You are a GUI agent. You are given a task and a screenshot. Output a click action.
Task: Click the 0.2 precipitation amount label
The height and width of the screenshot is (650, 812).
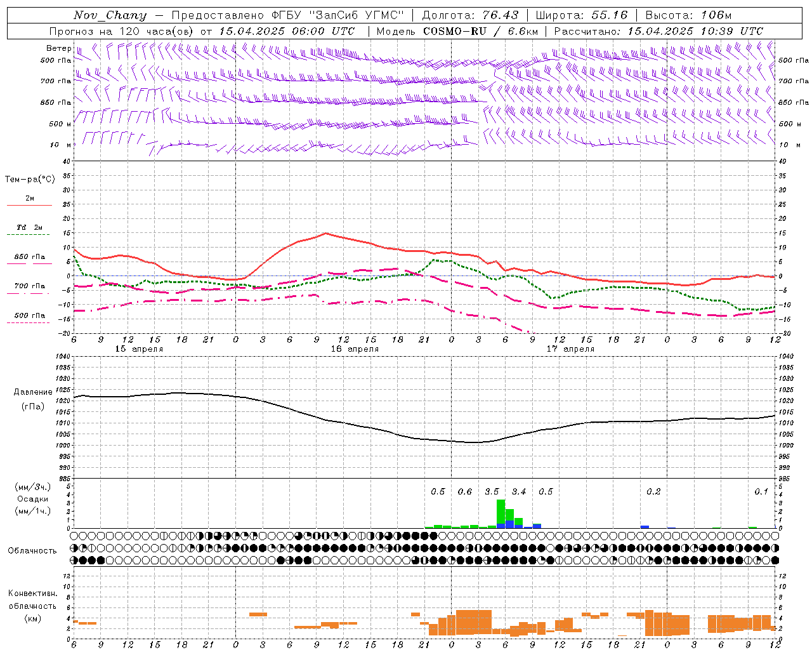point(653,491)
